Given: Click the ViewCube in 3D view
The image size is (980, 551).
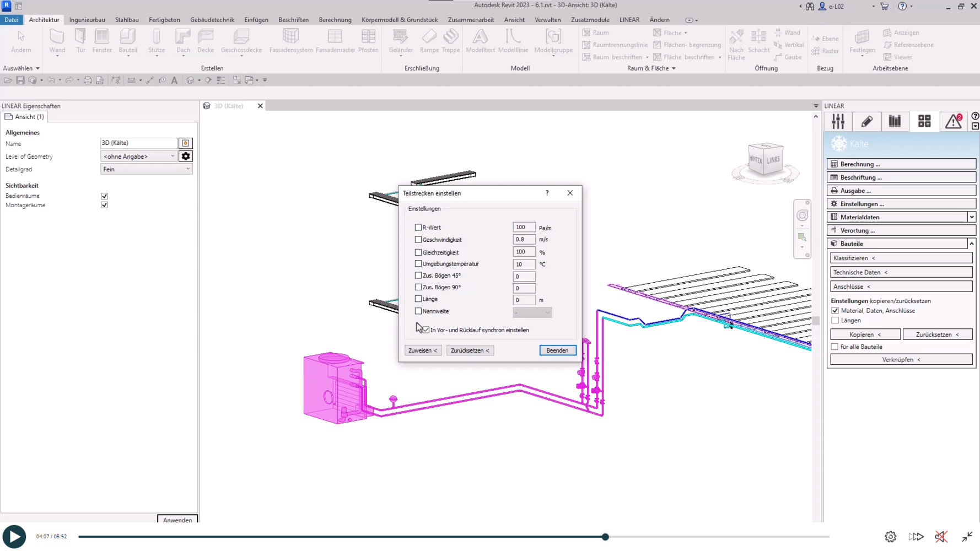Looking at the screenshot, I should tap(765, 160).
